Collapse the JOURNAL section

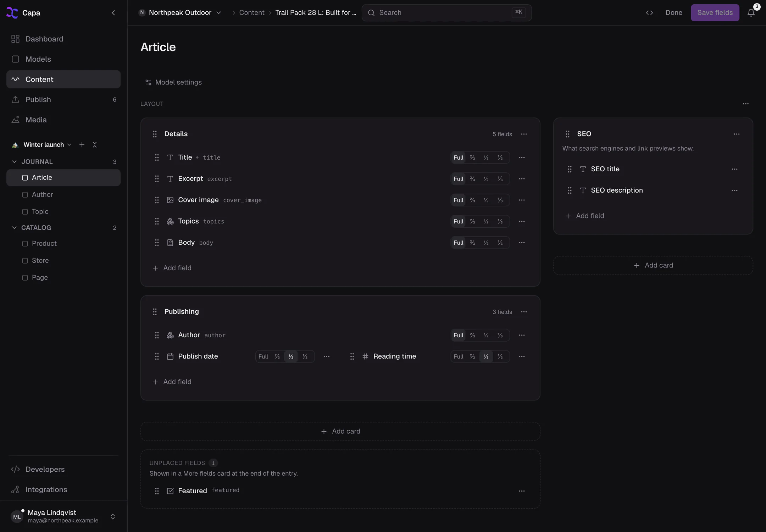14,162
